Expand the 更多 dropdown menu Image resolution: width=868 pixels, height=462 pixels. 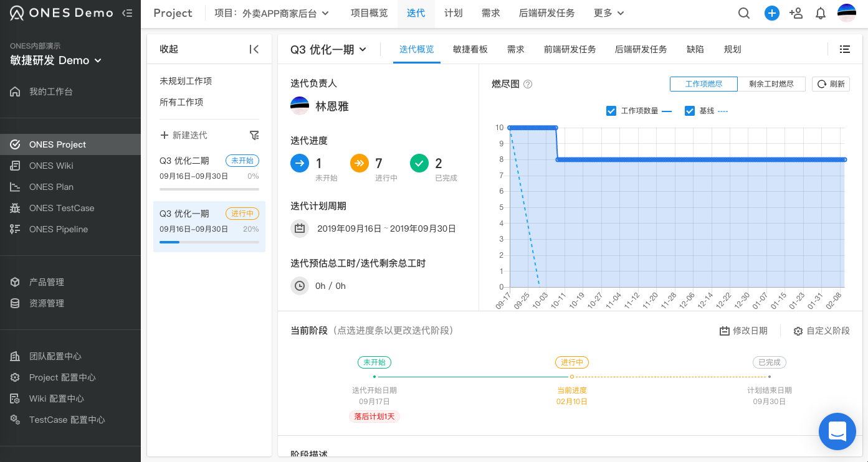pyautogui.click(x=609, y=13)
